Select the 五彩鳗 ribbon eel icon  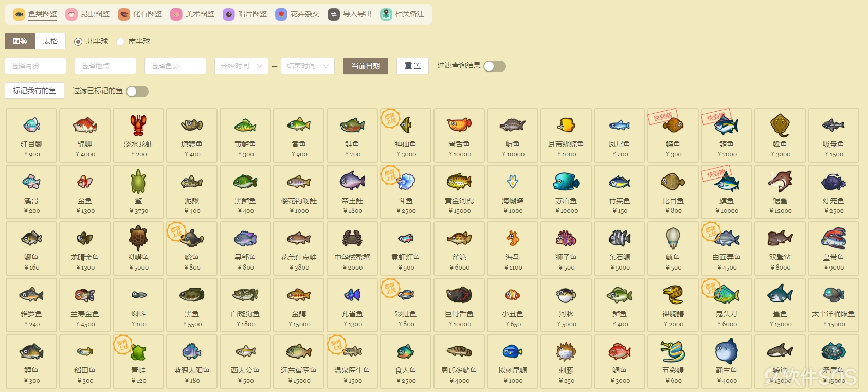click(x=673, y=351)
